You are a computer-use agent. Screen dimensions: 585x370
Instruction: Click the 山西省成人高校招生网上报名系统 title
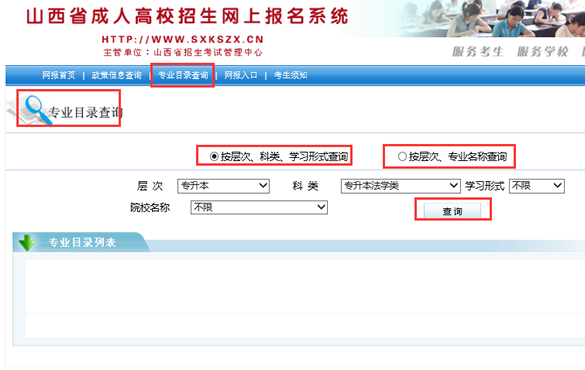(187, 17)
